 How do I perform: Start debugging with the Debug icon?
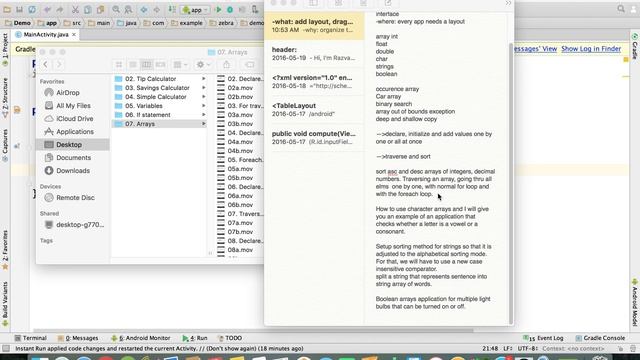click(230, 9)
